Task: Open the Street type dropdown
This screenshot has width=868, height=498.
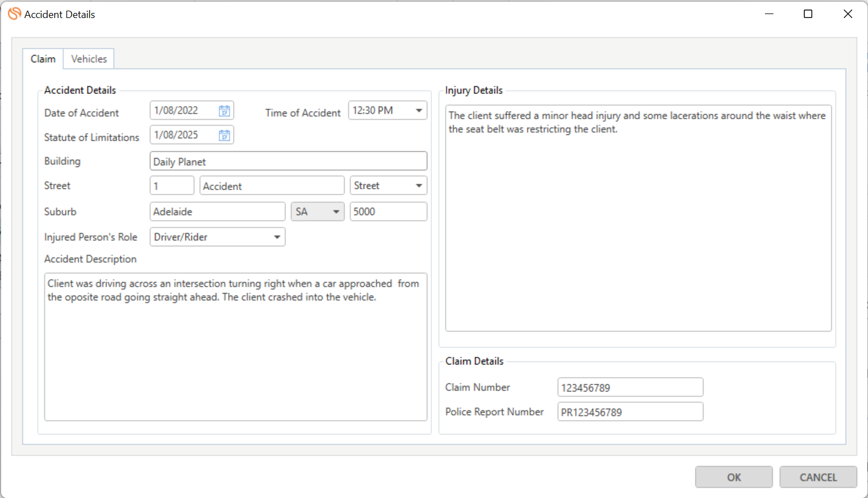Action: [419, 186]
